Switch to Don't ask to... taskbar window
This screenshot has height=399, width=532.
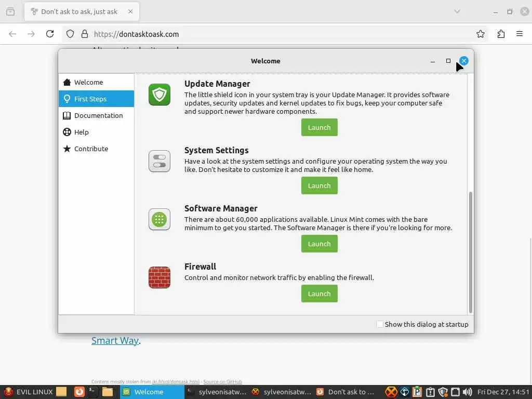pos(346,392)
